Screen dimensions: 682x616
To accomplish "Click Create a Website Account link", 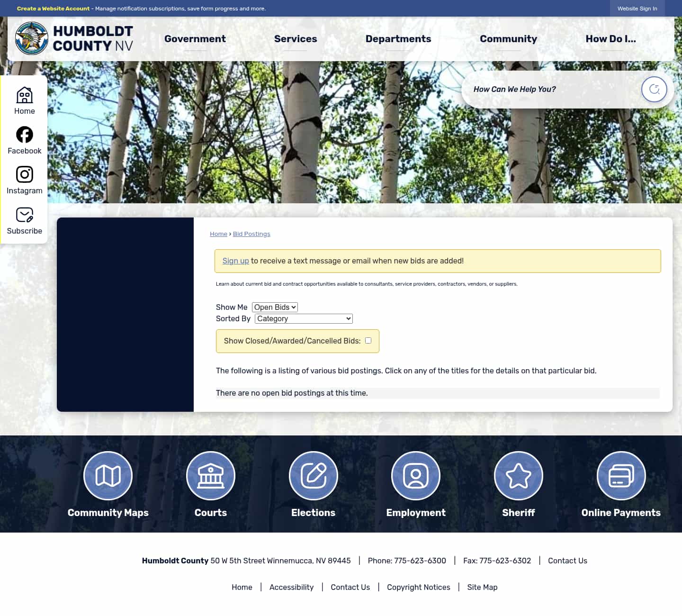I will 53,9.
